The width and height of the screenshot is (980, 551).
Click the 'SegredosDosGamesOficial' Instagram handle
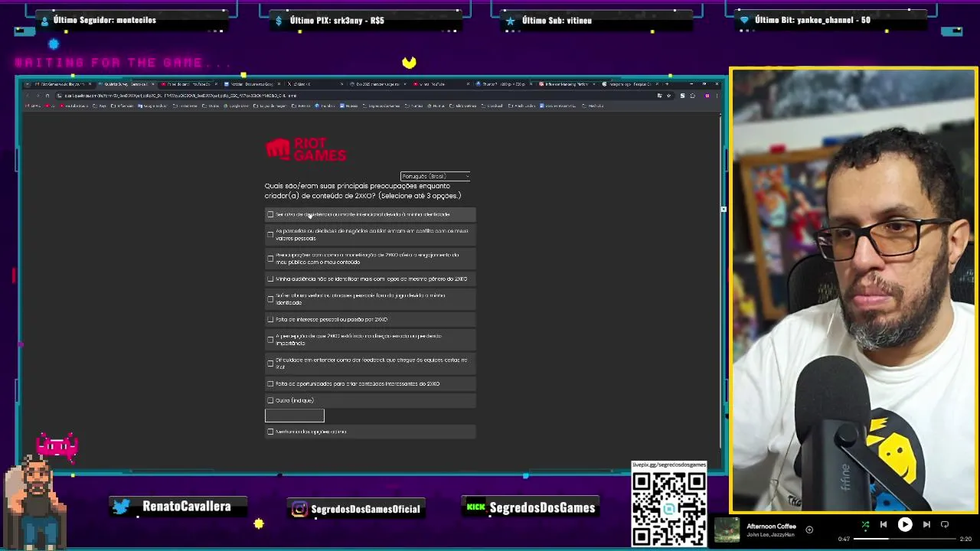point(365,509)
